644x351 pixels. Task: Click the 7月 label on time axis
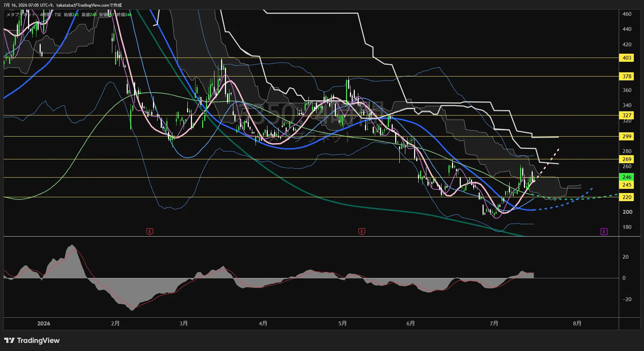pos(494,324)
